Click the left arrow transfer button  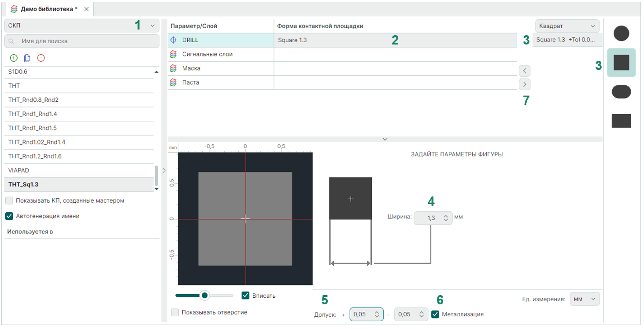pyautogui.click(x=525, y=70)
